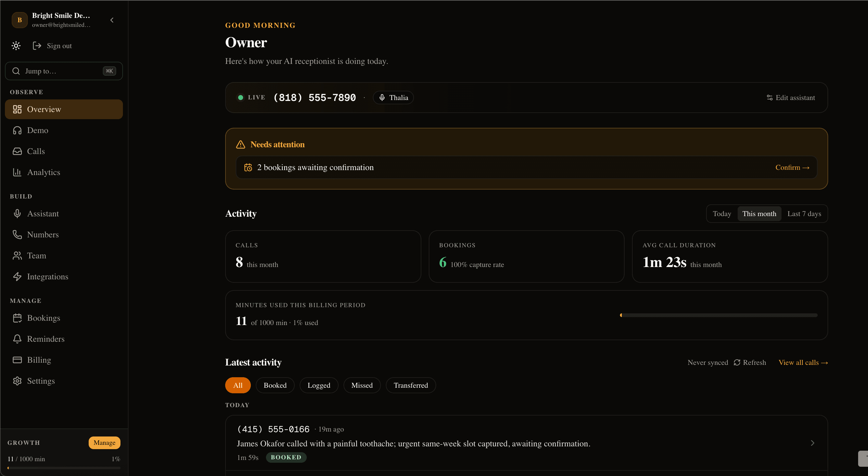Image resolution: width=868 pixels, height=476 pixels.
Task: Click the Bookings capture rate card
Action: click(526, 257)
